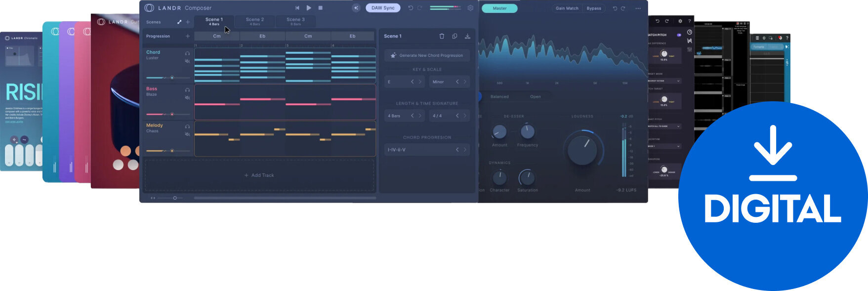Redo in the mastering plugin
This screenshot has height=291, width=868.
[623, 8]
